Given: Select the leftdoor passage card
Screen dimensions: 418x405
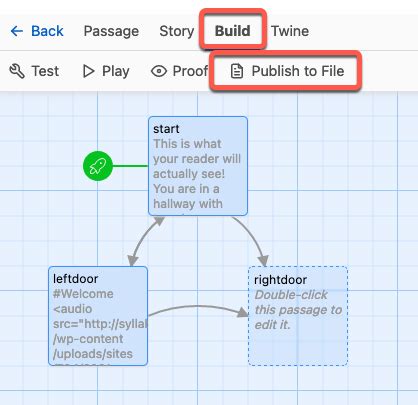Looking at the screenshot, I should click(98, 316).
